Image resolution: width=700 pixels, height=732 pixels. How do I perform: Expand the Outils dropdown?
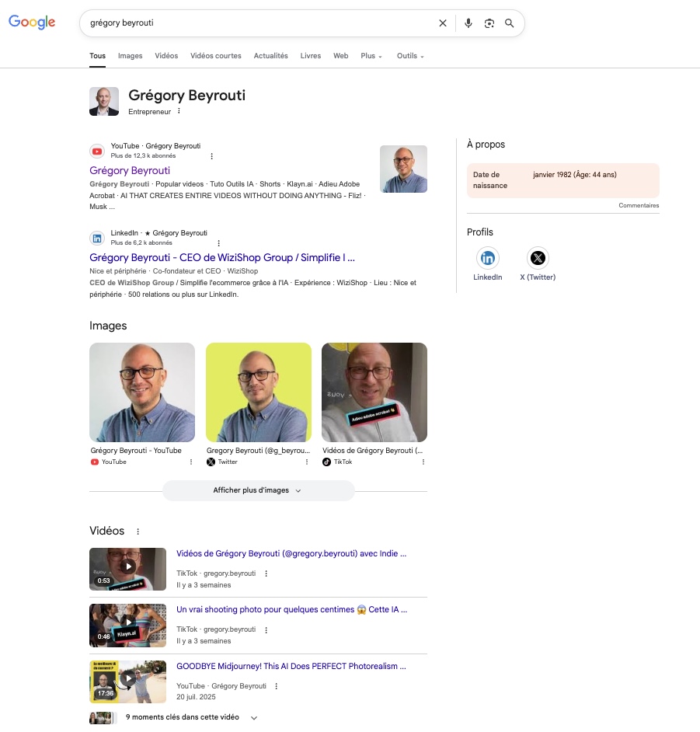click(410, 55)
